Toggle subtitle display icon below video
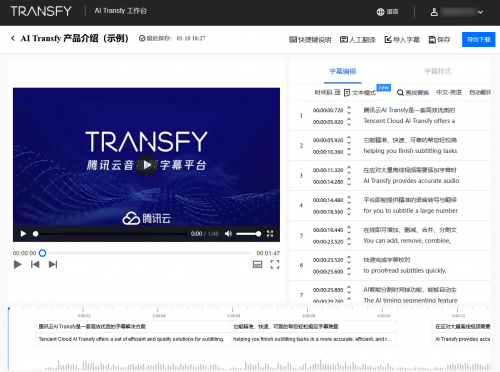This screenshot has height=372, width=500. pyautogui.click(x=257, y=264)
